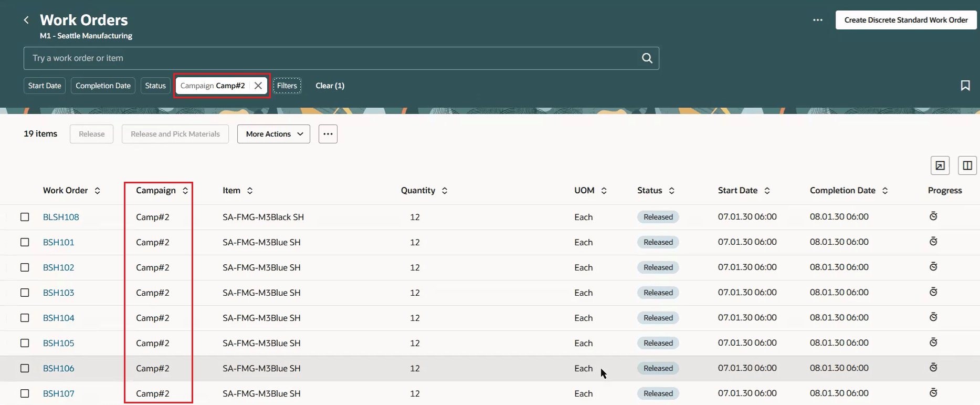Open work order BSH103
The height and width of the screenshot is (405, 980).
(59, 293)
